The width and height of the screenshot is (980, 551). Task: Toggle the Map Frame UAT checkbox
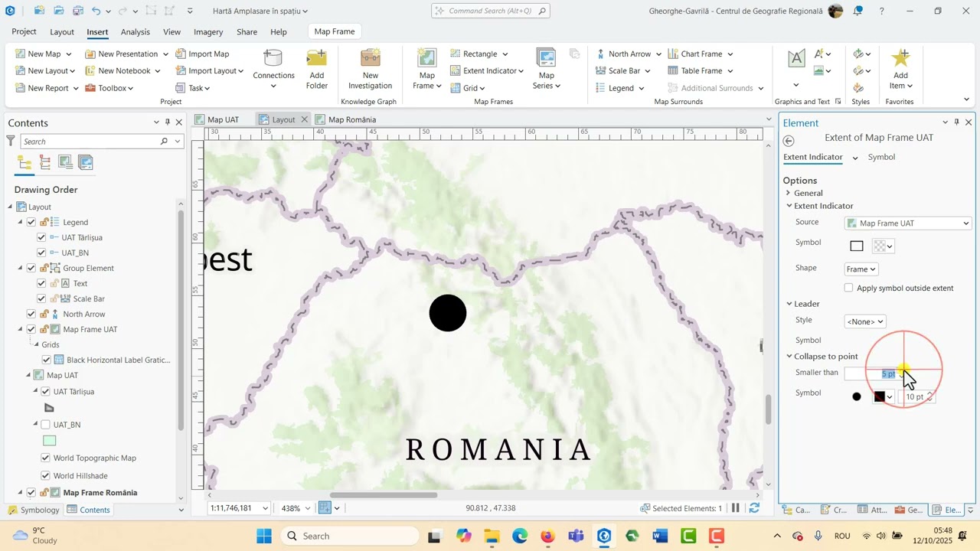(x=31, y=329)
